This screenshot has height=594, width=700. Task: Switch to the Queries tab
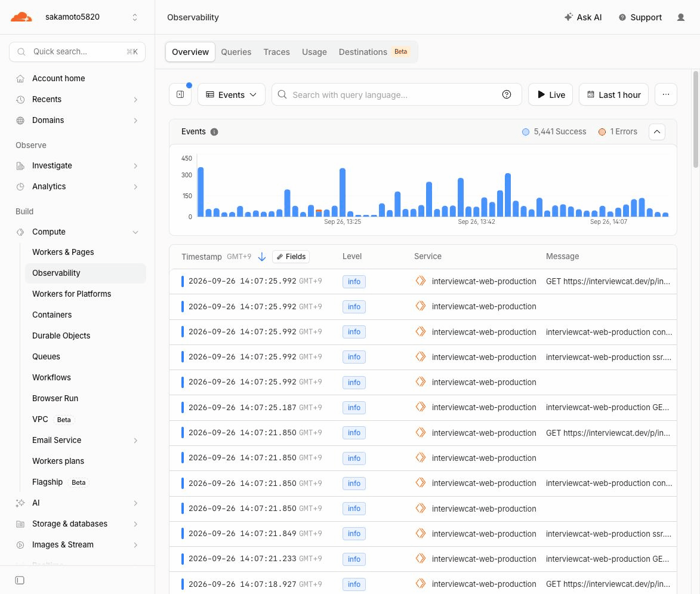pos(236,52)
